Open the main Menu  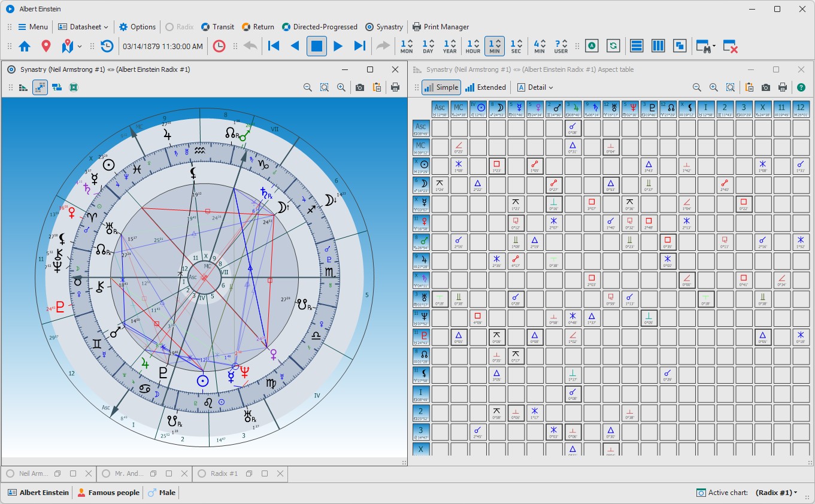pyautogui.click(x=33, y=27)
